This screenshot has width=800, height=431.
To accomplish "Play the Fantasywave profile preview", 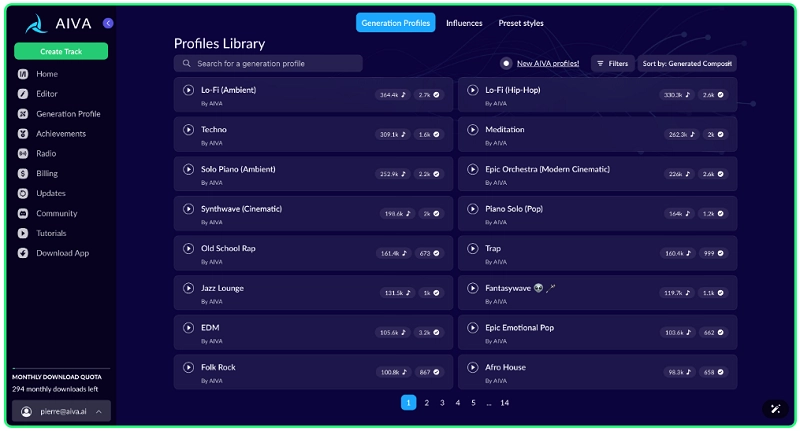I will pyautogui.click(x=472, y=288).
